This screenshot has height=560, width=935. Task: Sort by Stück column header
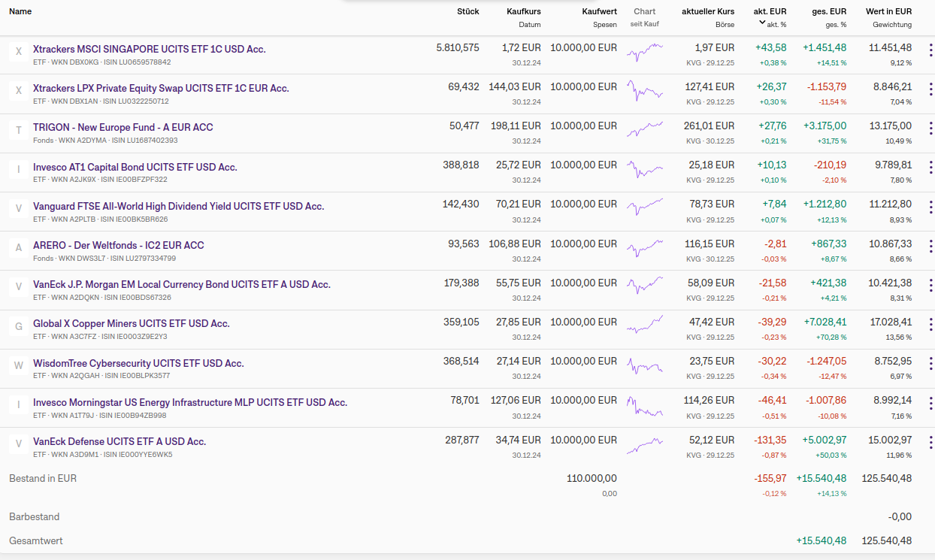point(467,11)
